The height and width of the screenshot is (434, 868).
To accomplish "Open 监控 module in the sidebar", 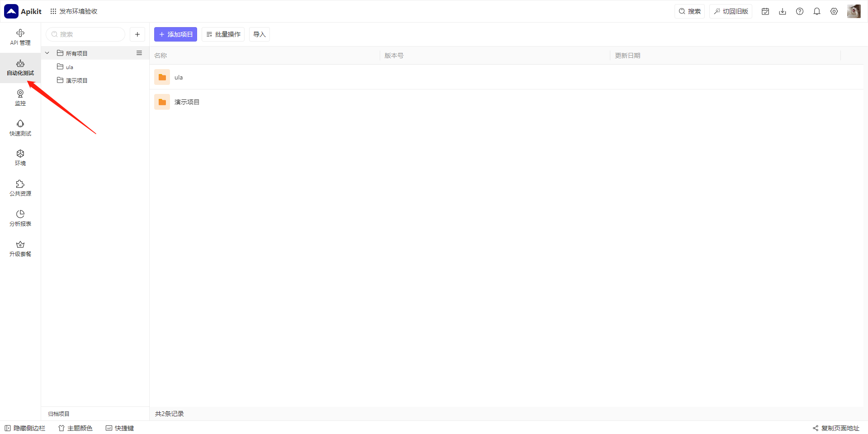I will (20, 98).
